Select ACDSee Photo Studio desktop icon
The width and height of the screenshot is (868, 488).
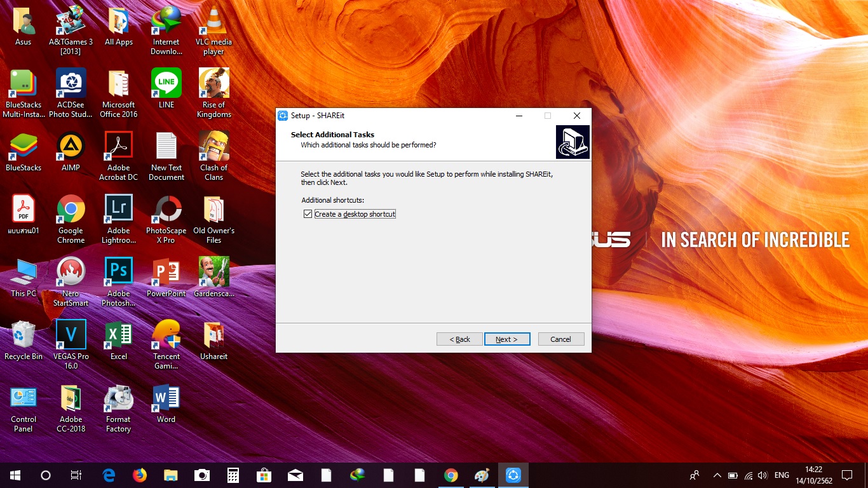coord(71,93)
